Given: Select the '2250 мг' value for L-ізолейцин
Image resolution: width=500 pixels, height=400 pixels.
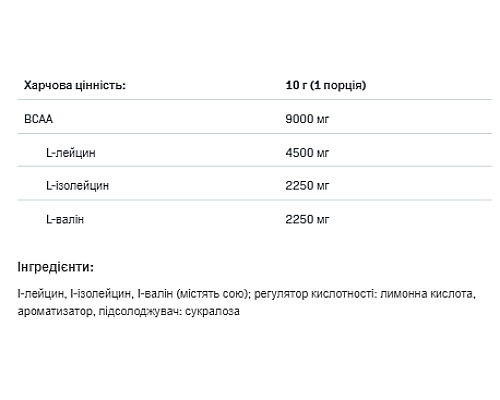Looking at the screenshot, I should [x=307, y=186].
